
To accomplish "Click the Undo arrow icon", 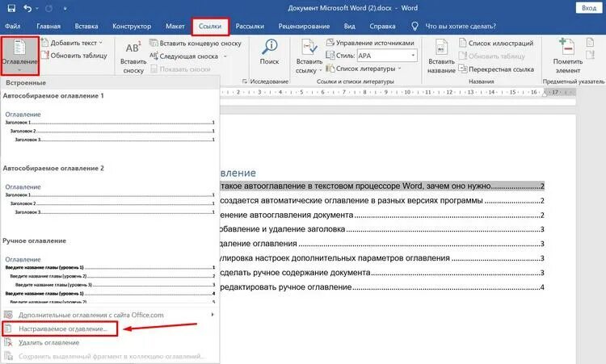I will point(27,8).
